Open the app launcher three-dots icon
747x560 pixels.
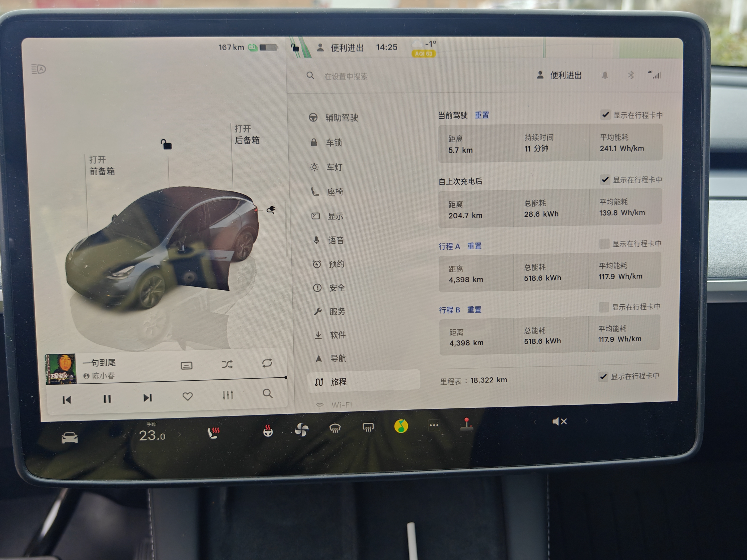coord(434,425)
